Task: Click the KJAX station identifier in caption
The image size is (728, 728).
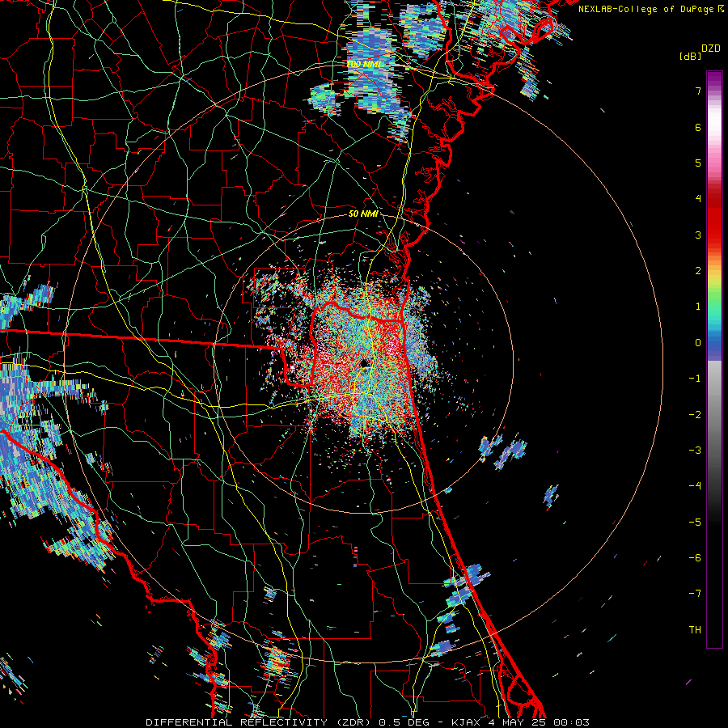Action: (x=466, y=722)
